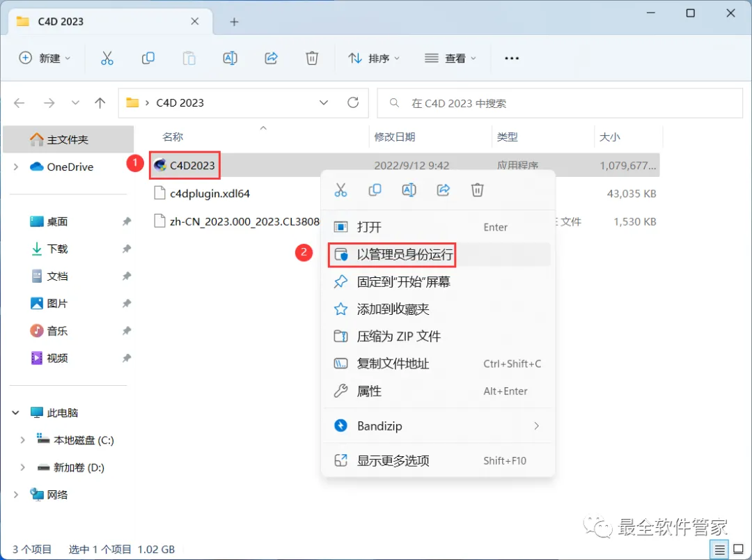Click the Copy icon in the toolbar
Image resolution: width=752 pixels, height=560 pixels.
(148, 58)
